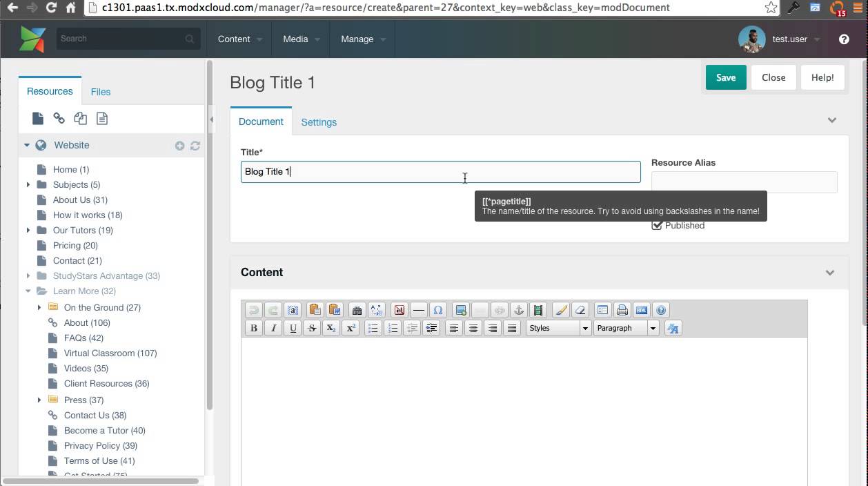Click the plus icon beside Website
Viewport: 868px width, 486px height.
[x=179, y=146]
